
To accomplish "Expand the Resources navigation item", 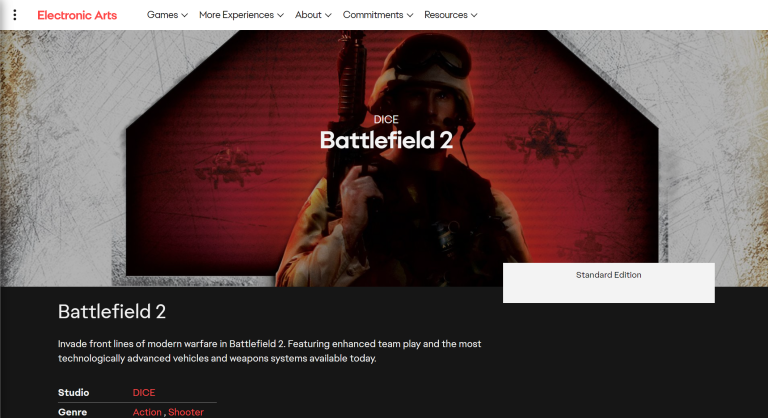I will pos(445,15).
